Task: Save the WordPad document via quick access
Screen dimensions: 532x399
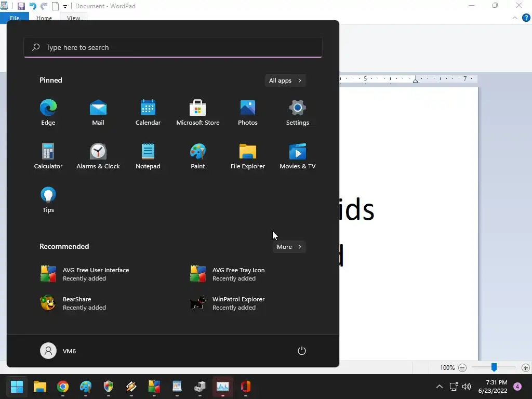Action: click(x=21, y=6)
